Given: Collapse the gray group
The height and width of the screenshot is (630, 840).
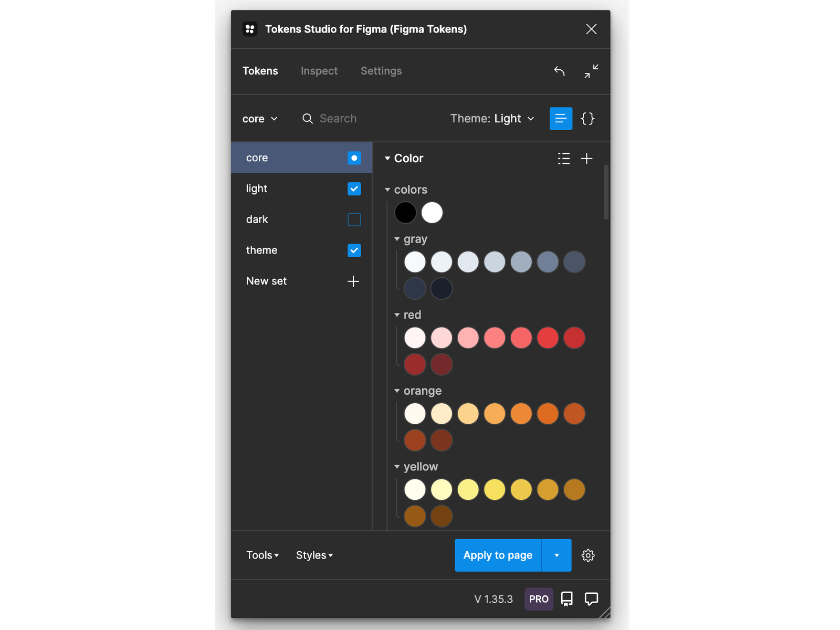Looking at the screenshot, I should pos(411,239).
